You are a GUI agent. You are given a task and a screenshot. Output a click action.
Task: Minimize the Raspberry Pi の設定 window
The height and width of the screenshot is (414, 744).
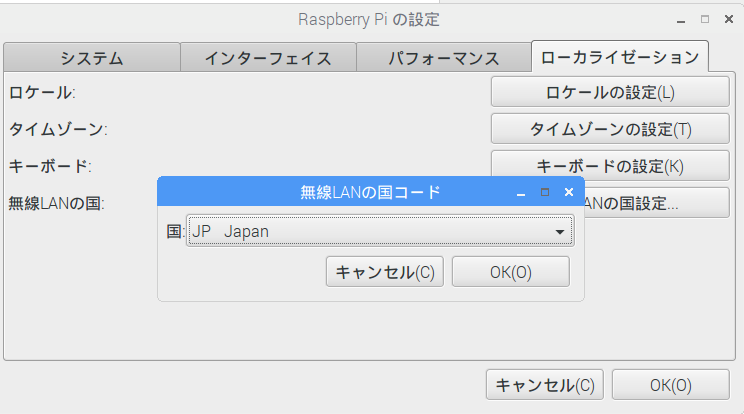(x=681, y=20)
